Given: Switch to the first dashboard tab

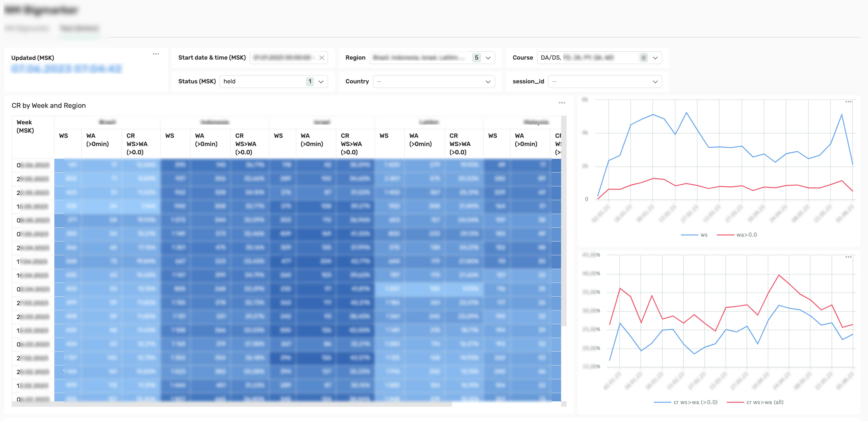Looking at the screenshot, I should [x=28, y=28].
